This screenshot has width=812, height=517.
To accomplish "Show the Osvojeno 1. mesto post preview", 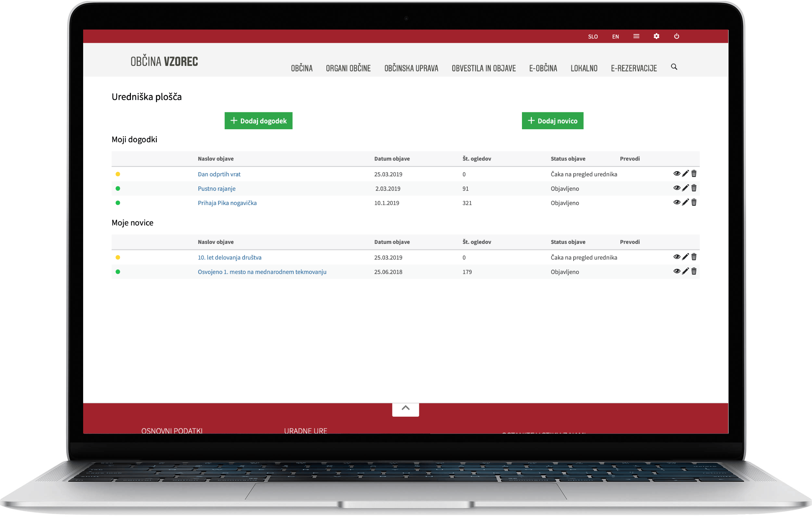I will point(677,271).
